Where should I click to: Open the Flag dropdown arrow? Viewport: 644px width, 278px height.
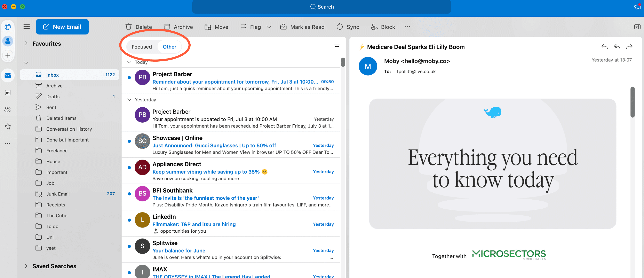269,27
